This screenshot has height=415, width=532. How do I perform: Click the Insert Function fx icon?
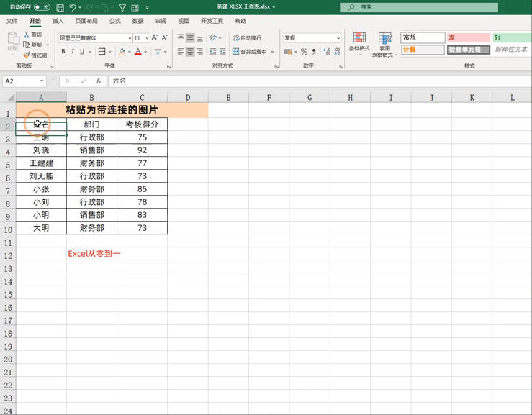(x=99, y=81)
